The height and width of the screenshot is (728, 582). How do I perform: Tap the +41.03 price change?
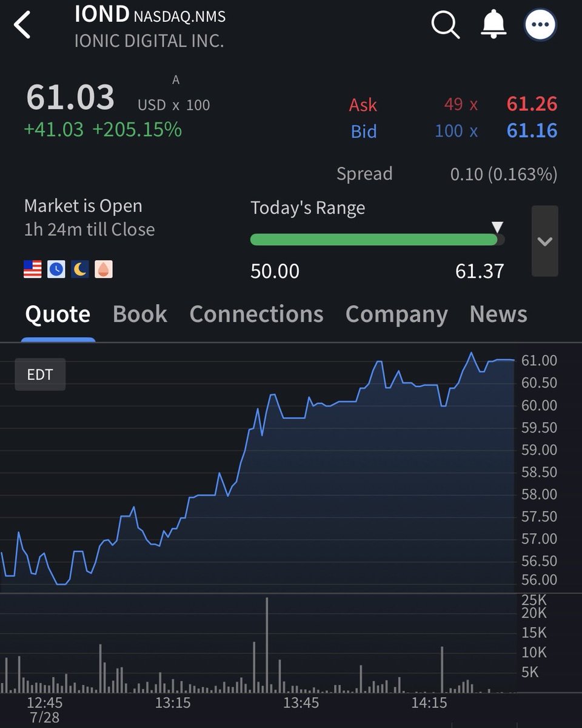54,129
